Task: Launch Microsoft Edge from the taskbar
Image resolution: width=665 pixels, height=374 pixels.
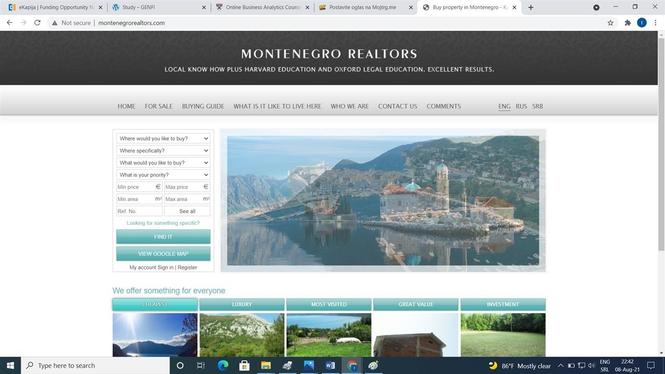Action: [x=223, y=366]
